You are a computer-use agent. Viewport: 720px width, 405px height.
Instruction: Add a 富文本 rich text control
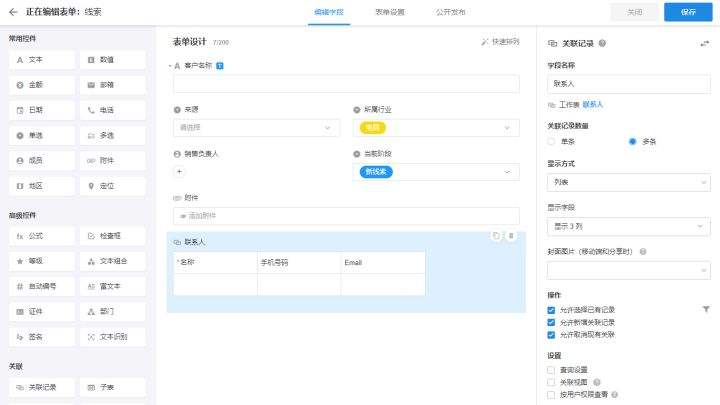pyautogui.click(x=112, y=287)
